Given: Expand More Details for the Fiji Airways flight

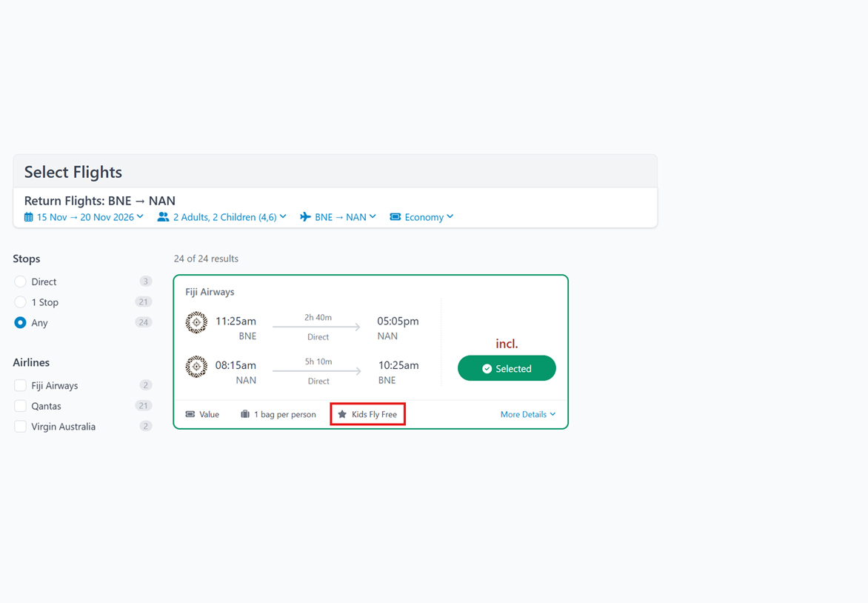Looking at the screenshot, I should point(527,415).
